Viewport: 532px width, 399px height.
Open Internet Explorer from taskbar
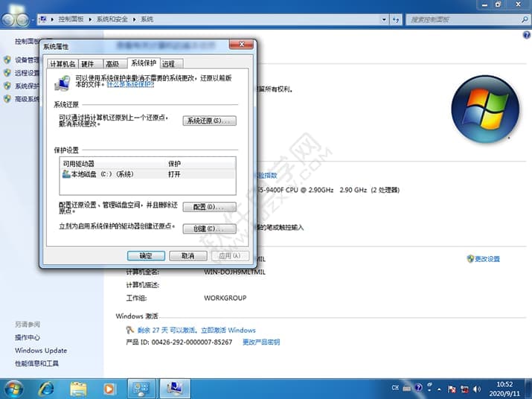[x=46, y=388]
